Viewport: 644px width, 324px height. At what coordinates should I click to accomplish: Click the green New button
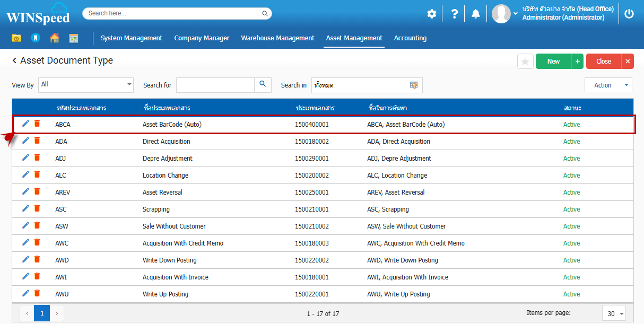pyautogui.click(x=553, y=62)
